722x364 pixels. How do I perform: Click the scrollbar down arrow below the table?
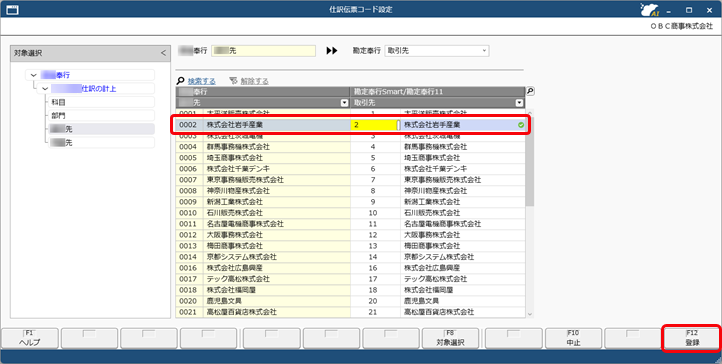coord(530,314)
